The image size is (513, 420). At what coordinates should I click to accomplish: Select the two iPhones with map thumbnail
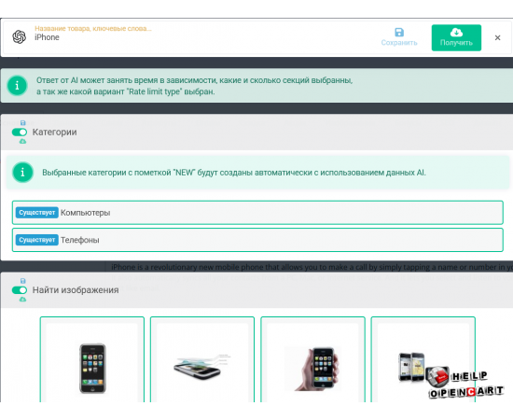click(x=423, y=359)
